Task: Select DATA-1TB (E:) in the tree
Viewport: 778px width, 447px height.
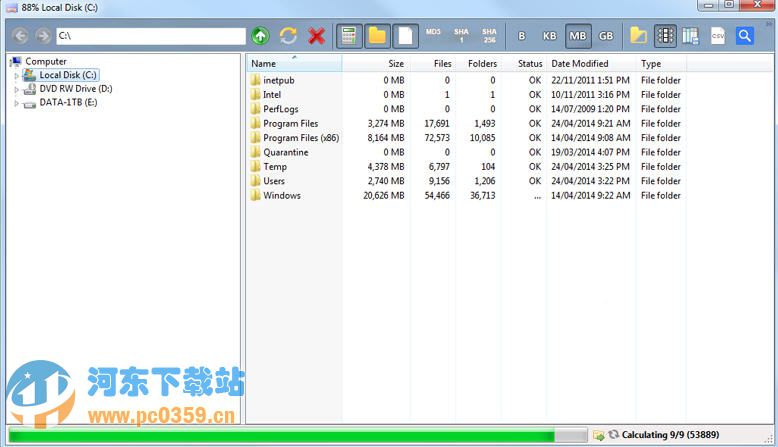Action: tap(68, 103)
